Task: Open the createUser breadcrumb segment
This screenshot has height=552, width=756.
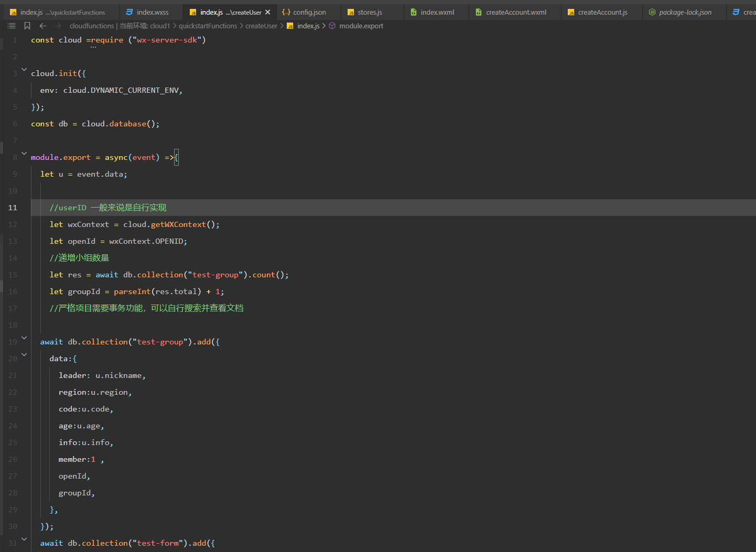Action: click(261, 26)
